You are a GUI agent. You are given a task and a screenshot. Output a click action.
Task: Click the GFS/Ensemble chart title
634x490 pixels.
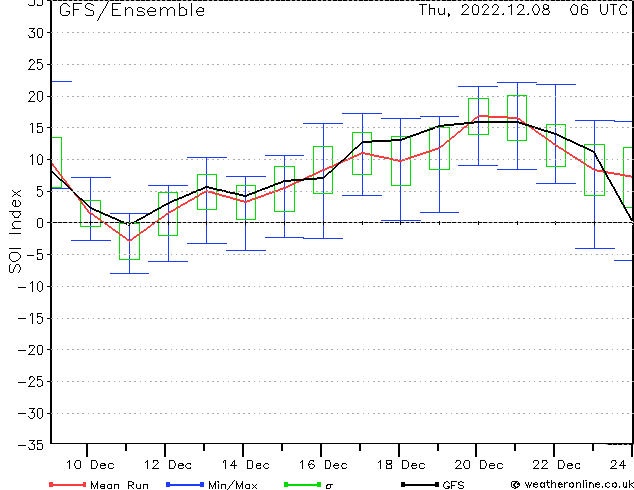pos(132,10)
